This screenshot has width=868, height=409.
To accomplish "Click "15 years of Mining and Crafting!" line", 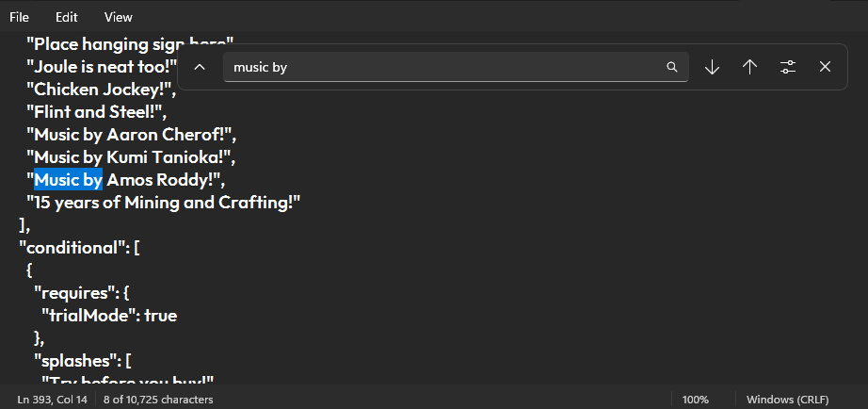I will click(163, 202).
